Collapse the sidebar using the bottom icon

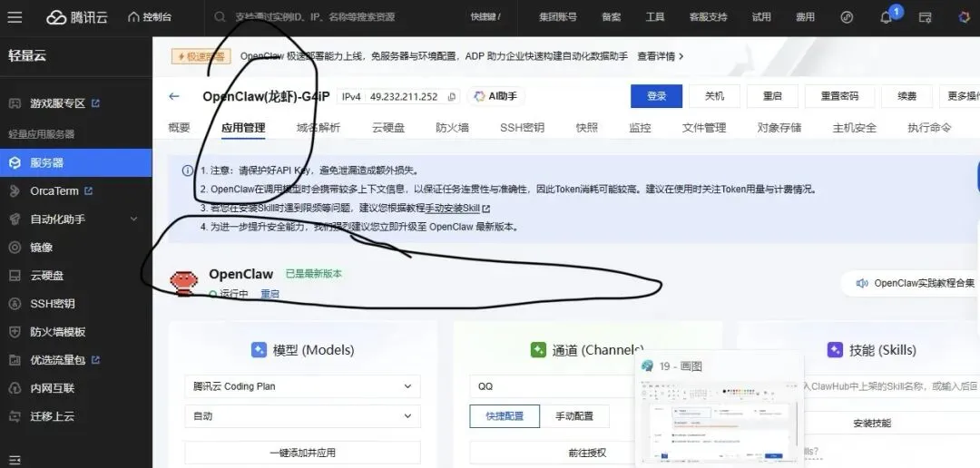coord(15,461)
